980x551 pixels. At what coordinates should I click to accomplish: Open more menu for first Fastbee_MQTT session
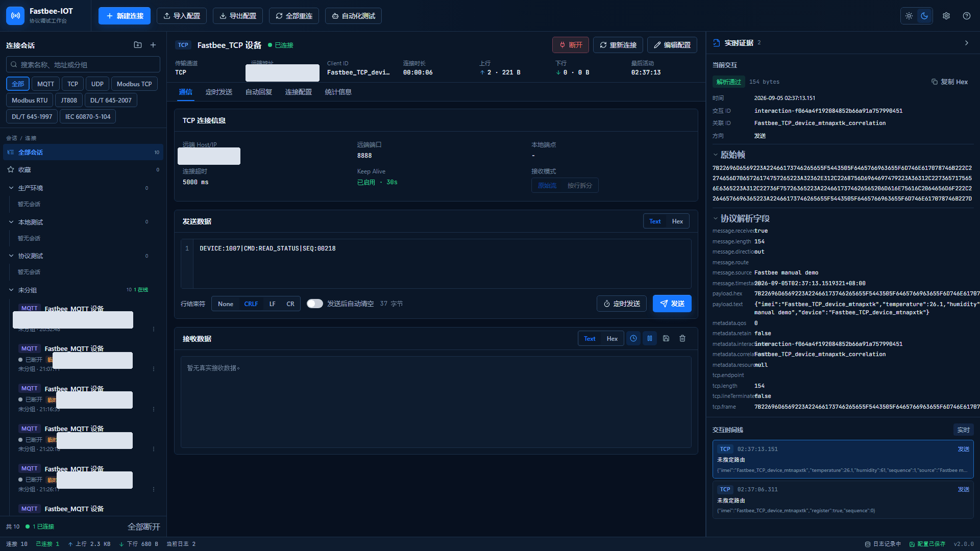(154, 329)
